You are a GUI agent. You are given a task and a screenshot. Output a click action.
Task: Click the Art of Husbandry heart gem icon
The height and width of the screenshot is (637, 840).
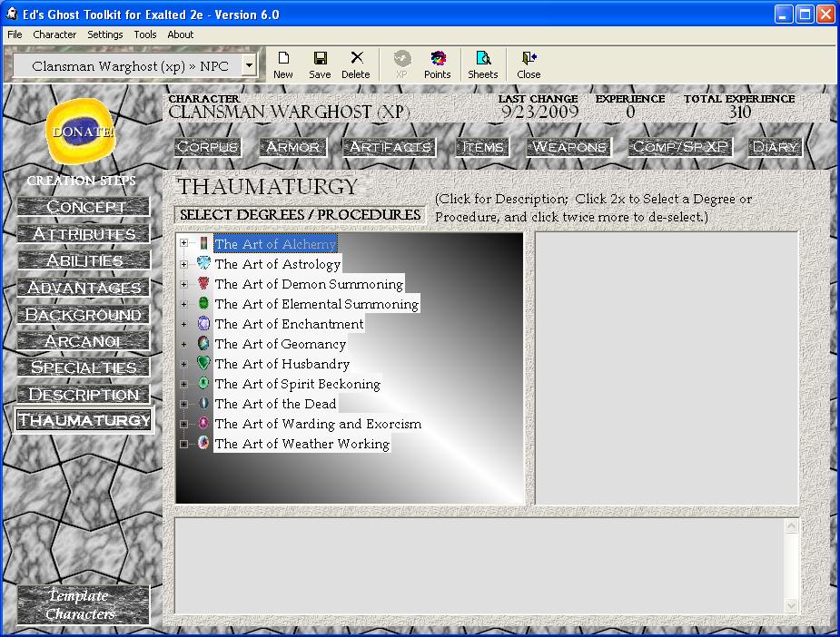coord(203,363)
